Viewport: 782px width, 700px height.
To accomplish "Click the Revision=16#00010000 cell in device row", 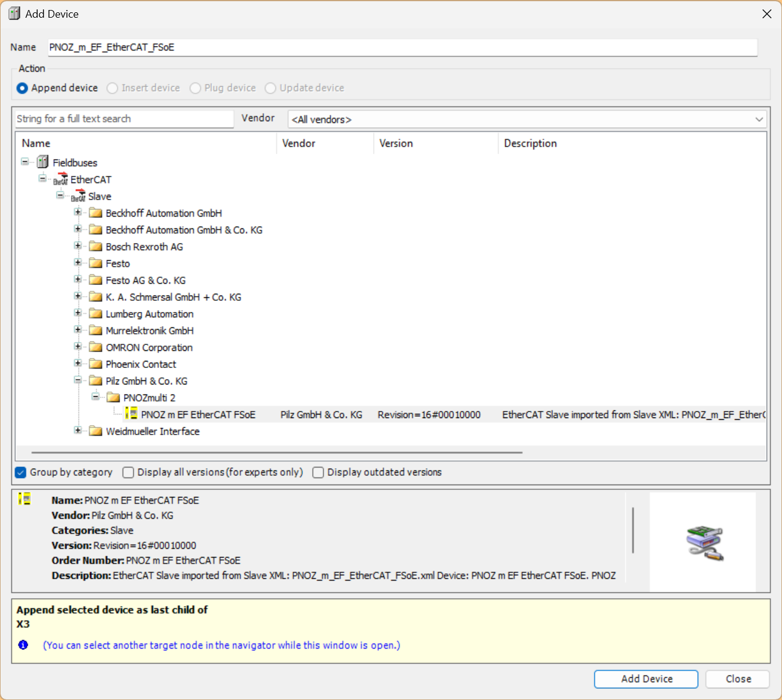I will click(x=429, y=414).
